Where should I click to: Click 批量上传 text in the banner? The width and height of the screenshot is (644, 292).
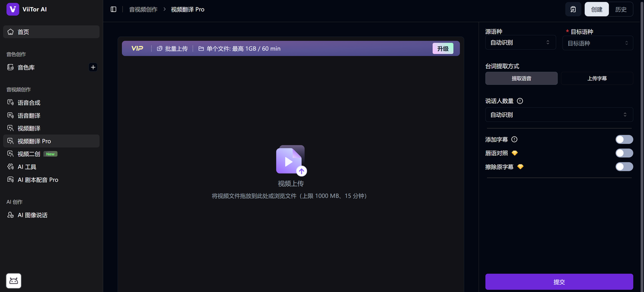pyautogui.click(x=176, y=49)
